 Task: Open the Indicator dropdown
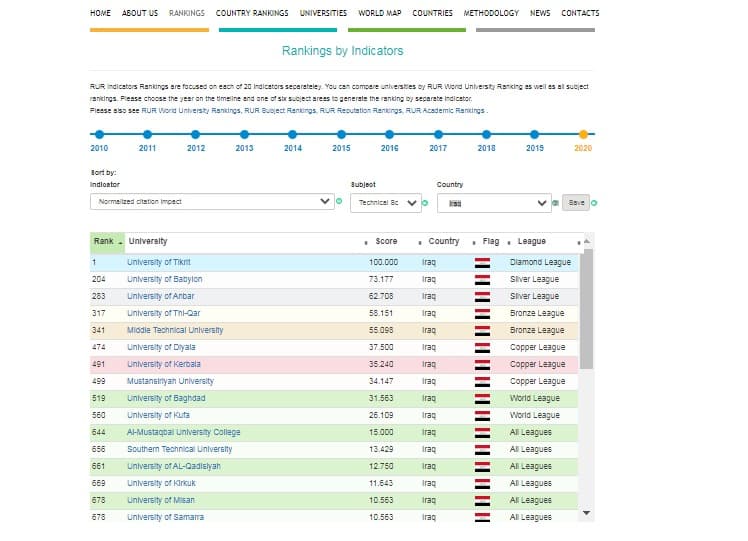pyautogui.click(x=211, y=202)
